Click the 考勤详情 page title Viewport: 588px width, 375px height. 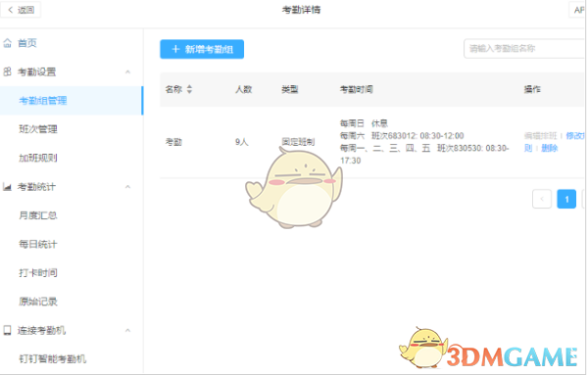click(x=301, y=10)
